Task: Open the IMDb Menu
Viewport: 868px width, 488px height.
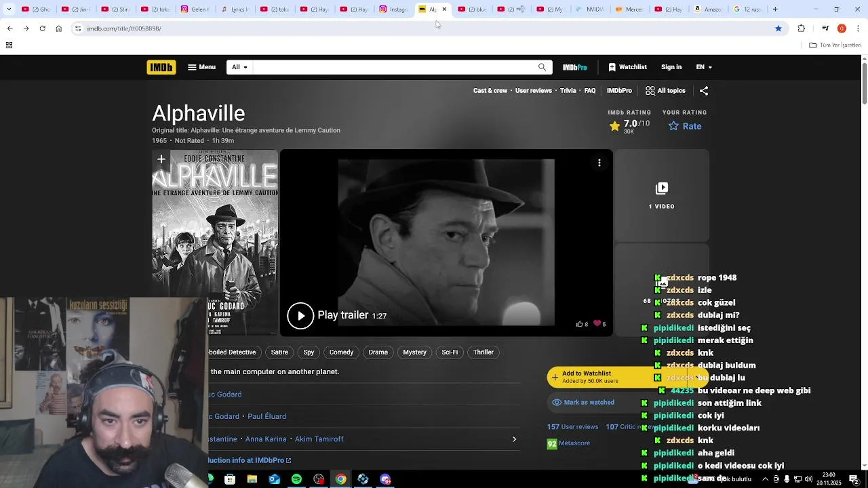Action: pyautogui.click(x=201, y=67)
